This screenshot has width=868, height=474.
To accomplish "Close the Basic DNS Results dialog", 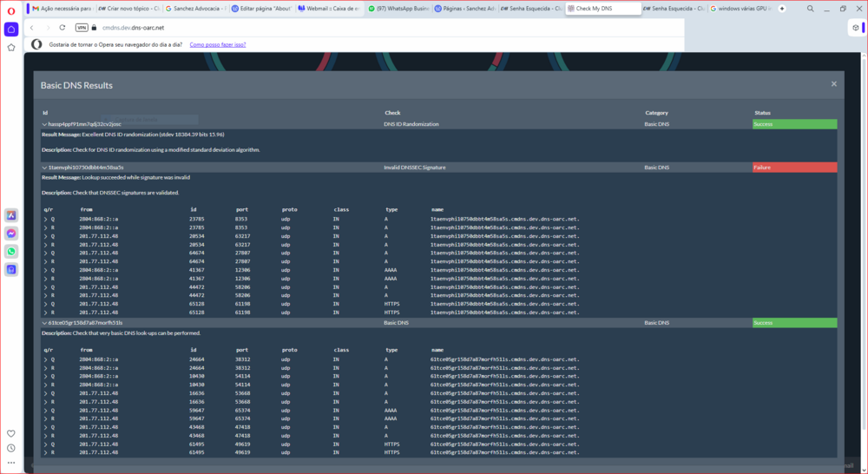I will click(x=833, y=84).
